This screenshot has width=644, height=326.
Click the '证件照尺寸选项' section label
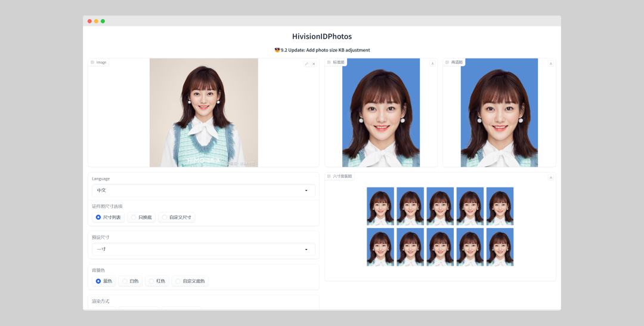pos(107,207)
